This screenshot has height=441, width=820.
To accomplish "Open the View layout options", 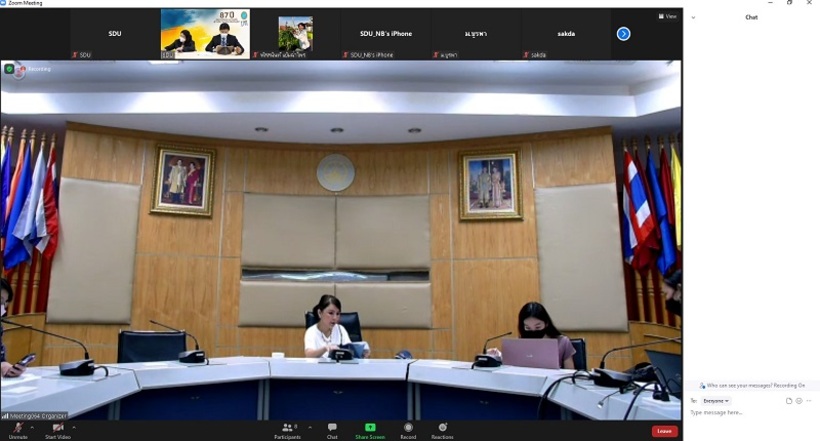I will tap(667, 16).
